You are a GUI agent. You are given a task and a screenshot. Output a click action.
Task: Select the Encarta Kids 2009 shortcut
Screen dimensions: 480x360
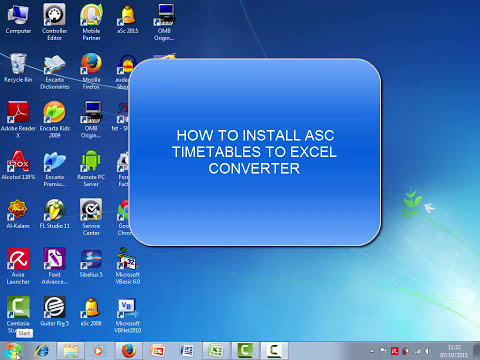54,120
